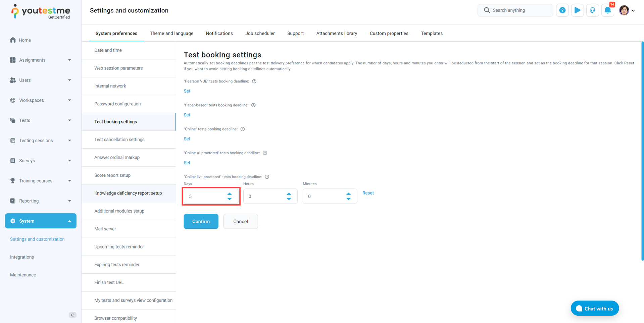Increase the Minutes value with up arrow
The image size is (644, 323).
tap(348, 194)
